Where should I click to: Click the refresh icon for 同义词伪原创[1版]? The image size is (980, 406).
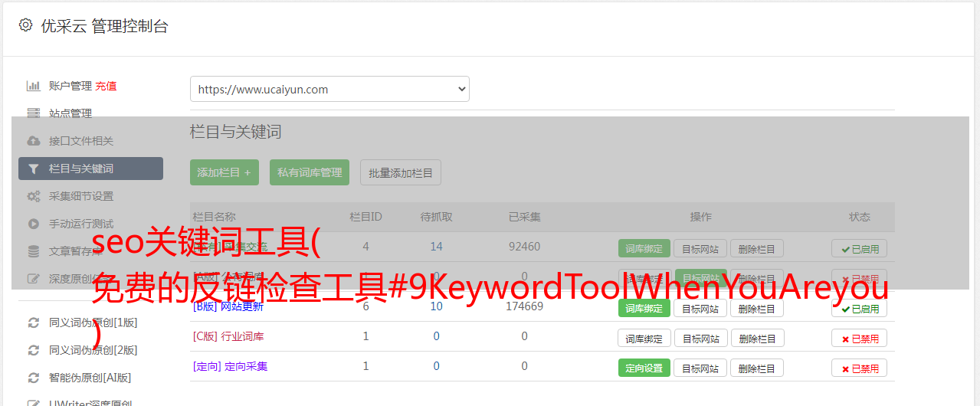[33, 323]
